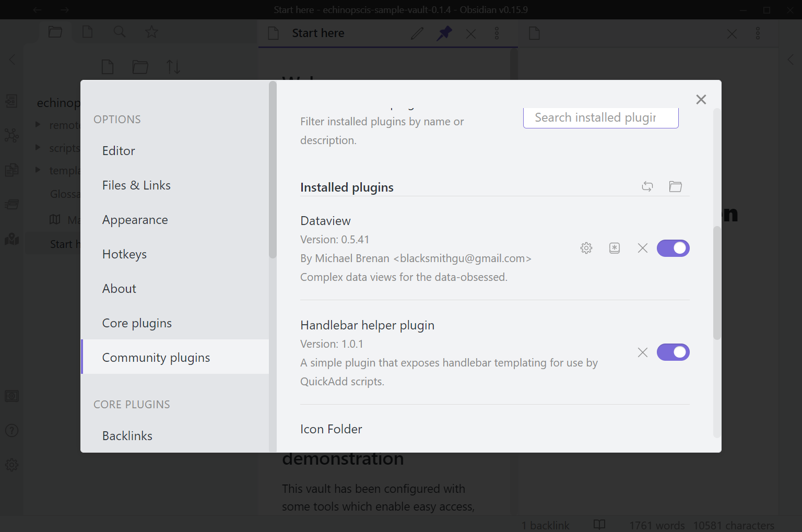Viewport: 802px width, 532px height.
Task: Close the Start here pane
Action: click(471, 34)
